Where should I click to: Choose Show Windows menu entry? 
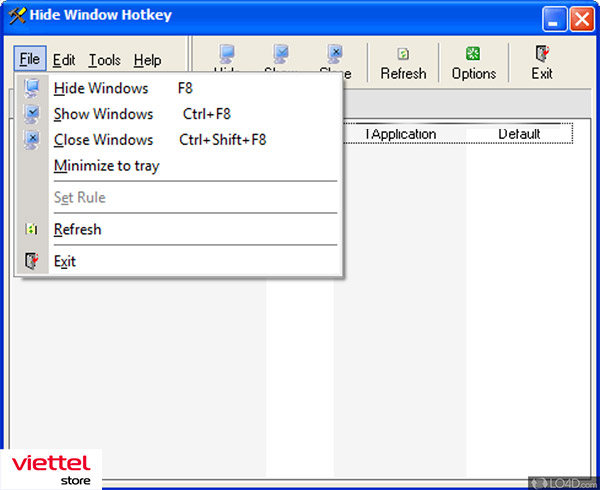178,114
